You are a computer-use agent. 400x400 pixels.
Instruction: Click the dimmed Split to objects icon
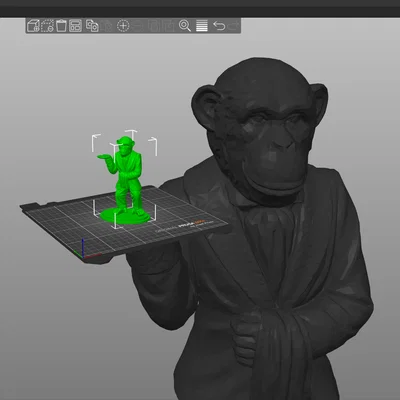(154, 26)
